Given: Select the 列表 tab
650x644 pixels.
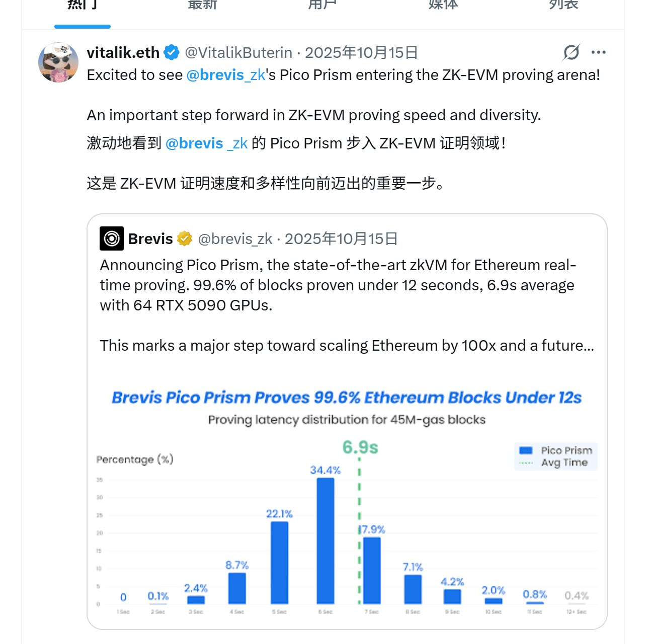Looking at the screenshot, I should coord(563,5).
